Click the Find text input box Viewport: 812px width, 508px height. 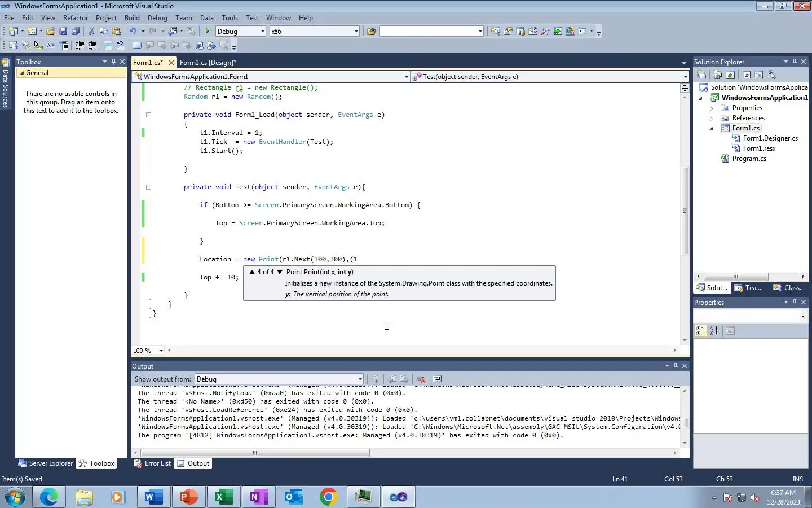(429, 32)
